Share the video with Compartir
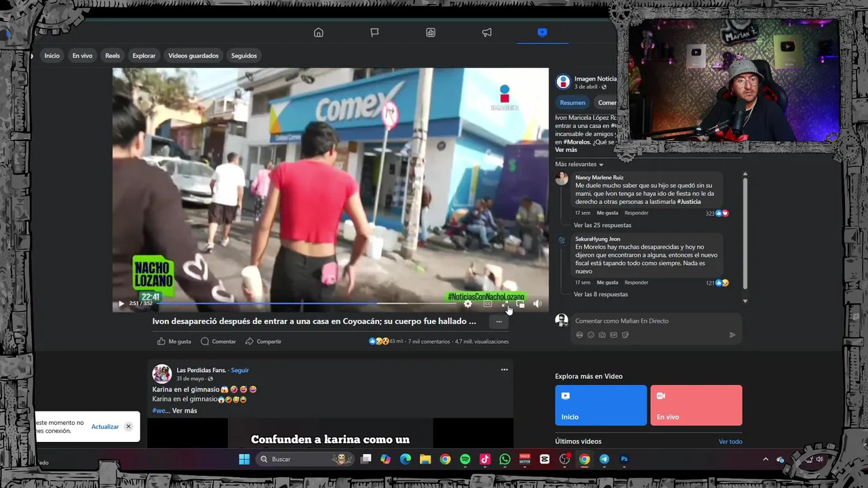 click(263, 342)
